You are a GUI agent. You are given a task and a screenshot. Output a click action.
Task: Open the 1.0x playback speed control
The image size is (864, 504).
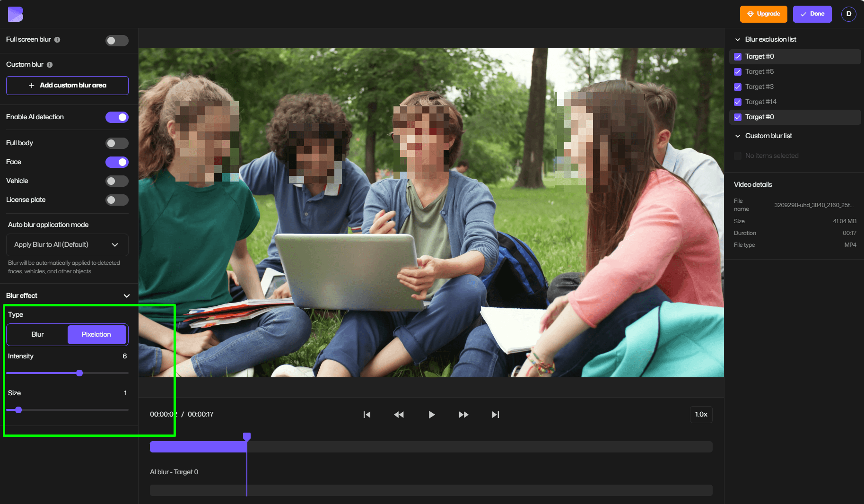point(701,414)
